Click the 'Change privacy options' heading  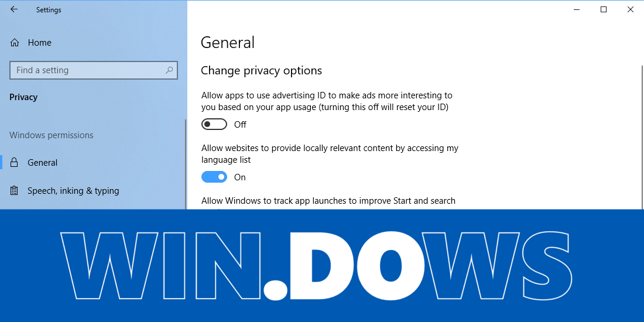tap(261, 71)
